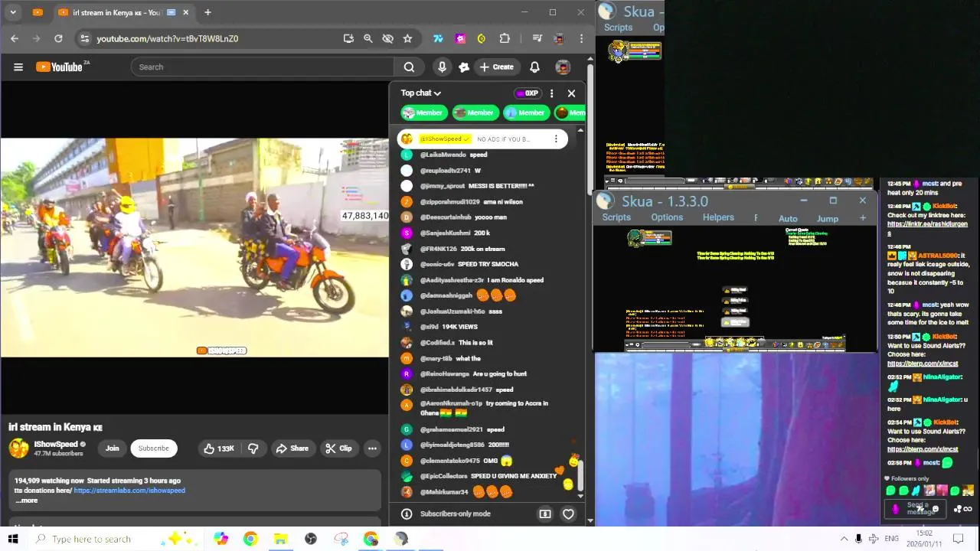
Task: Click the YouTube search magnifier button
Action: pyautogui.click(x=409, y=67)
